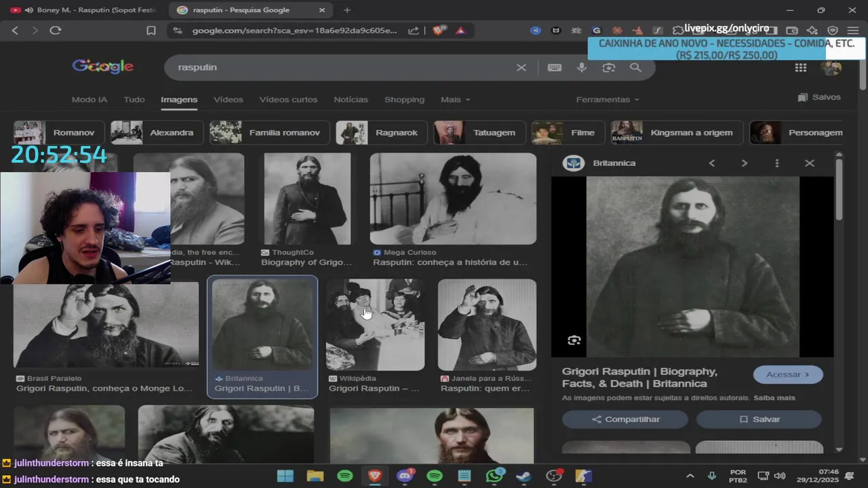
Task: Open Steam from the taskbar
Action: (524, 476)
